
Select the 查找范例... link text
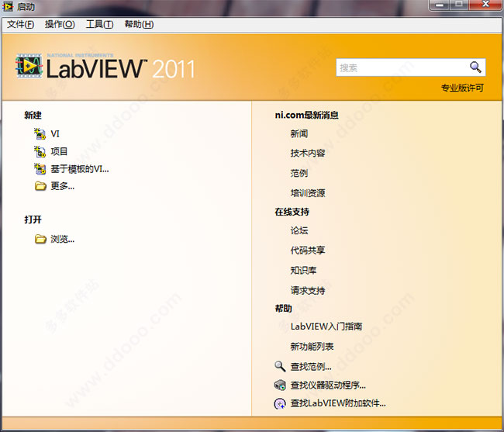coord(311,366)
